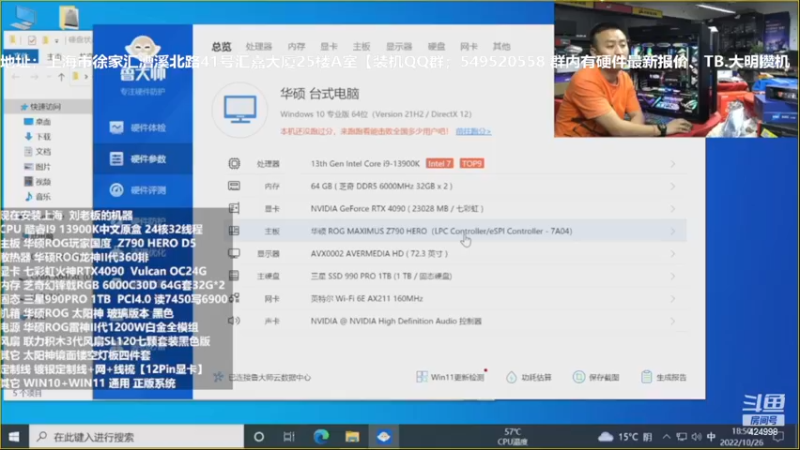
Task: Click the Win11更新检测 icon
Action: (x=421, y=377)
